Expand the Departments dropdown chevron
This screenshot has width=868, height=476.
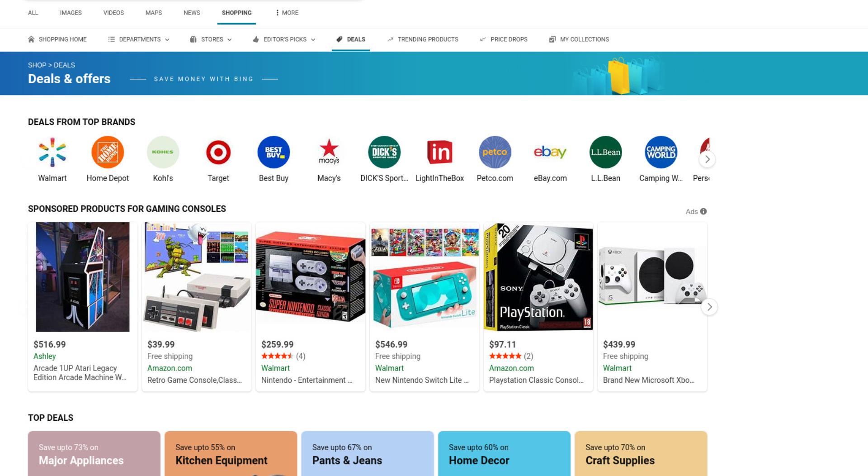(x=167, y=40)
